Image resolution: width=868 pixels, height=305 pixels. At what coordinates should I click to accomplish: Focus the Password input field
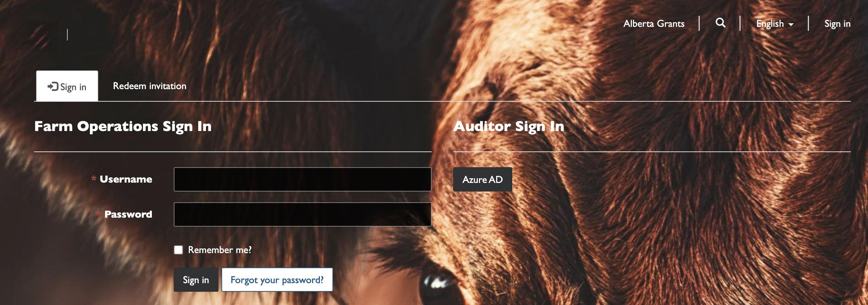coord(302,214)
